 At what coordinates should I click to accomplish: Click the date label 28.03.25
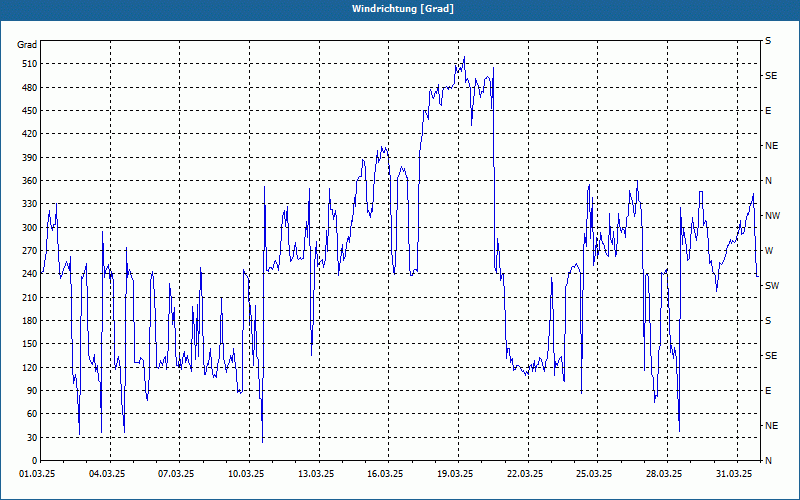click(x=663, y=474)
